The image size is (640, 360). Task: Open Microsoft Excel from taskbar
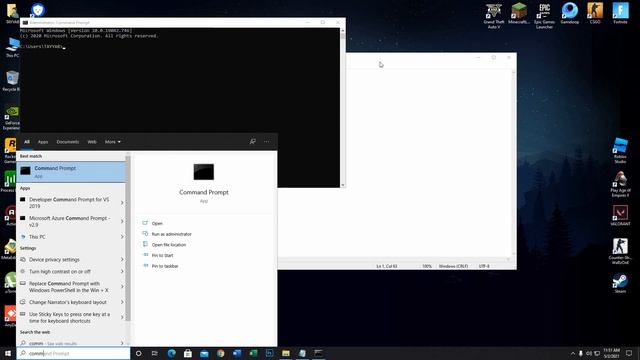[253, 353]
